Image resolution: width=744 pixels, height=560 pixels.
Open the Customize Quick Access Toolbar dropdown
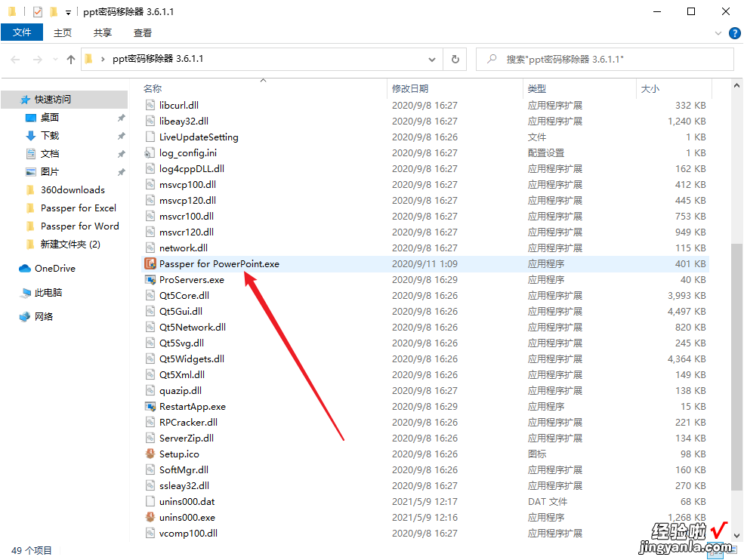point(68,13)
